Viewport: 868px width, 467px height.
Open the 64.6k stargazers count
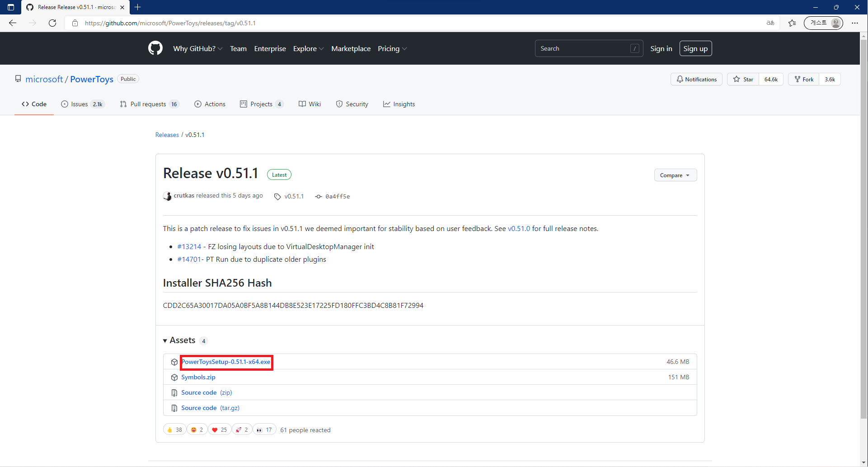point(771,79)
